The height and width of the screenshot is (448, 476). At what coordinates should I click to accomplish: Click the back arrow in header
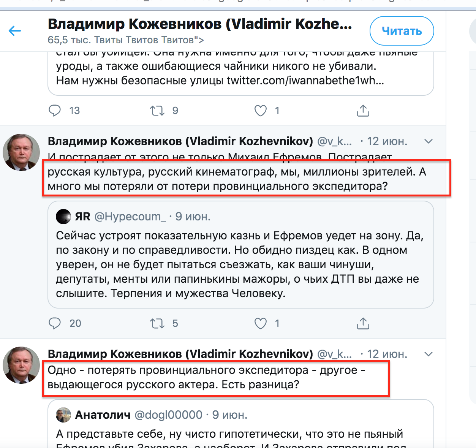click(x=15, y=31)
